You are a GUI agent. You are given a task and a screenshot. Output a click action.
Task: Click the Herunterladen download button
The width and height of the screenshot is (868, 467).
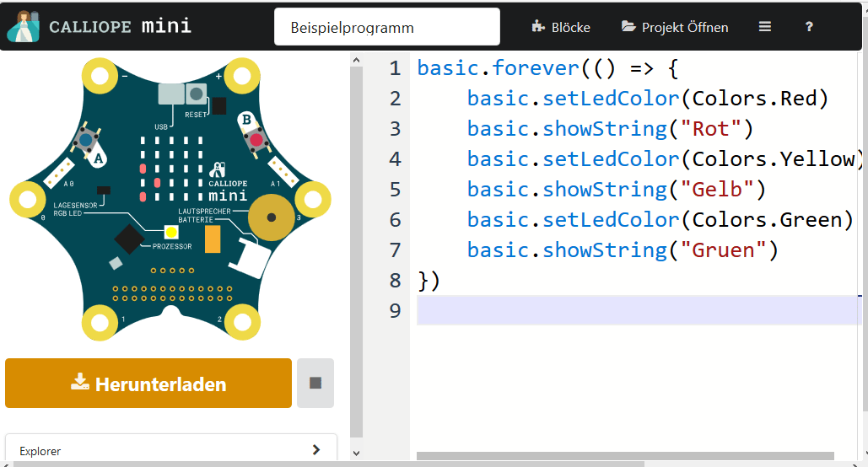click(148, 383)
